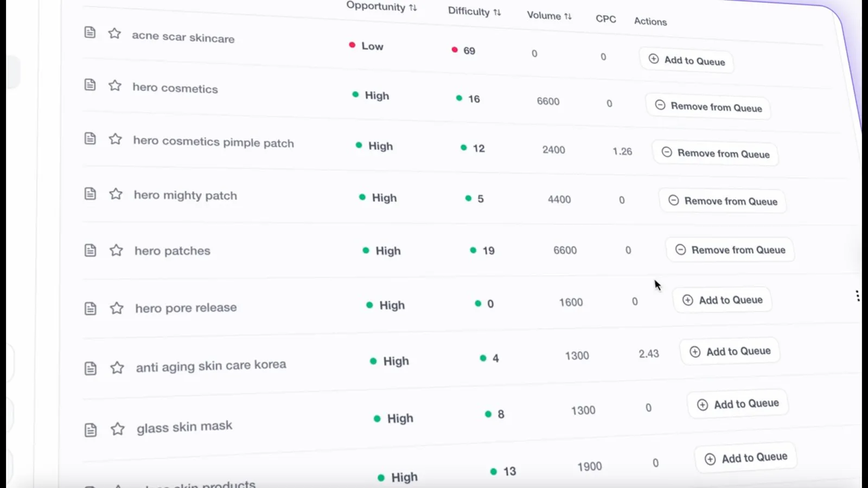Remove hero cosmetics from queue
The width and height of the screenshot is (868, 488).
708,107
